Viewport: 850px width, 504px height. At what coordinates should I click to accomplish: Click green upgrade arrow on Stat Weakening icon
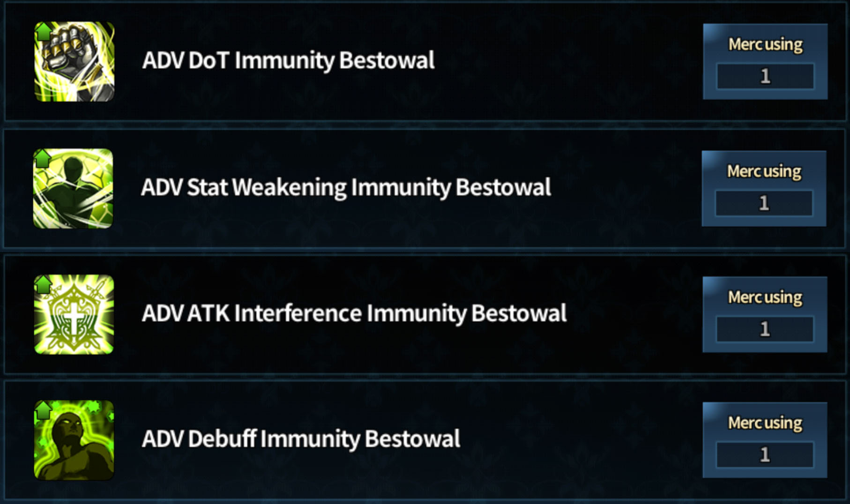tap(43, 159)
